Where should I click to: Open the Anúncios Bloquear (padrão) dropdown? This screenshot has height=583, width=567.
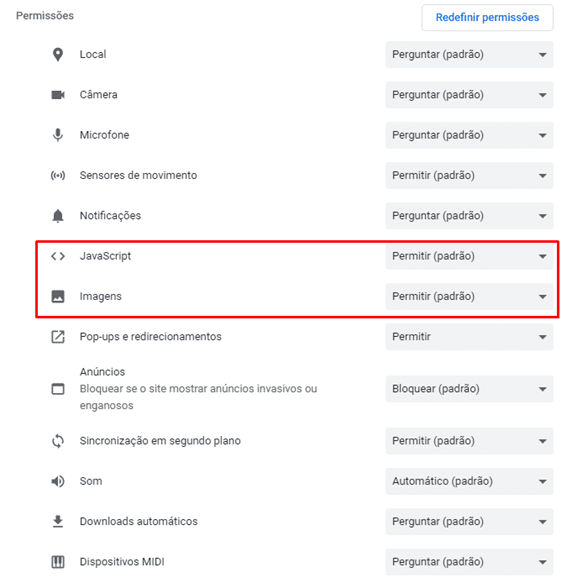469,389
